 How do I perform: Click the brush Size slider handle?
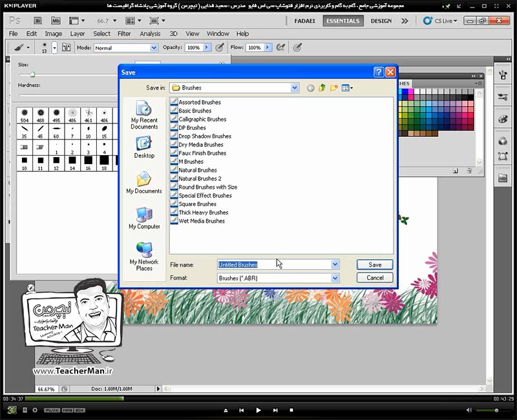point(32,75)
